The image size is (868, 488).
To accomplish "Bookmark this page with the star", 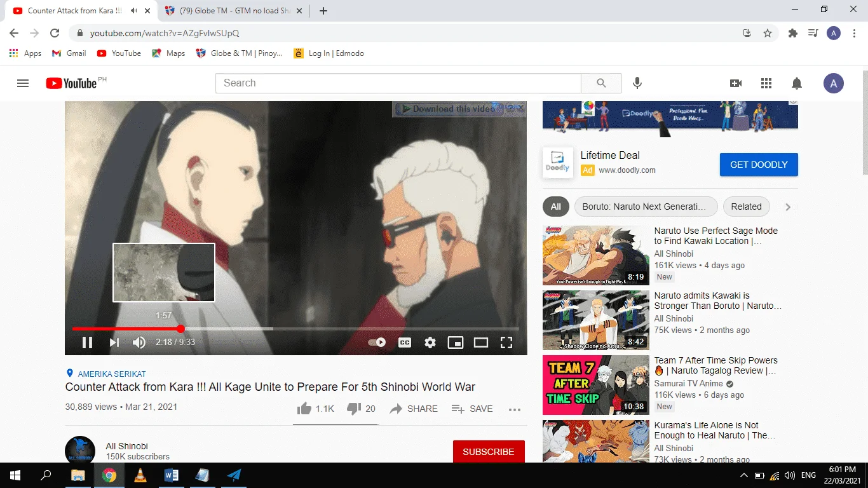I will click(768, 33).
